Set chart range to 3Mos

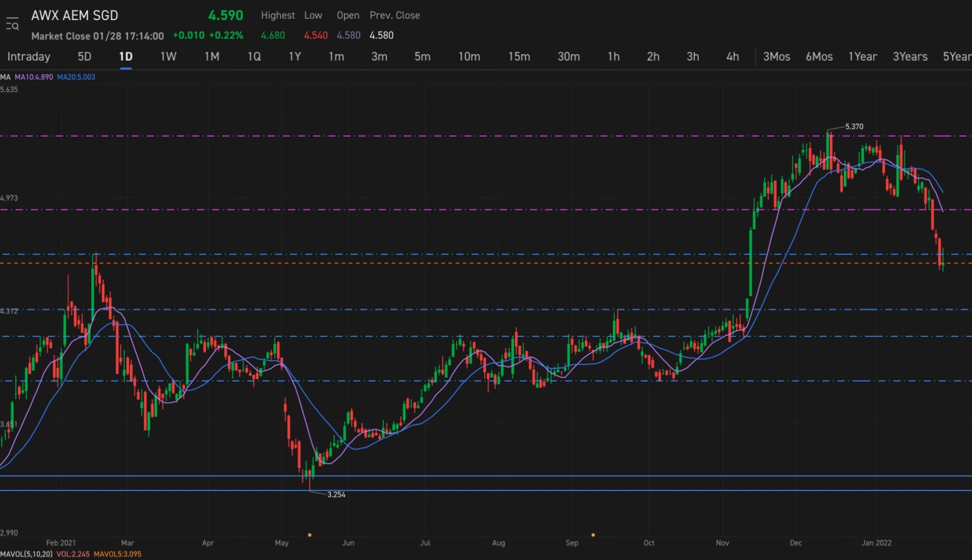pyautogui.click(x=776, y=56)
